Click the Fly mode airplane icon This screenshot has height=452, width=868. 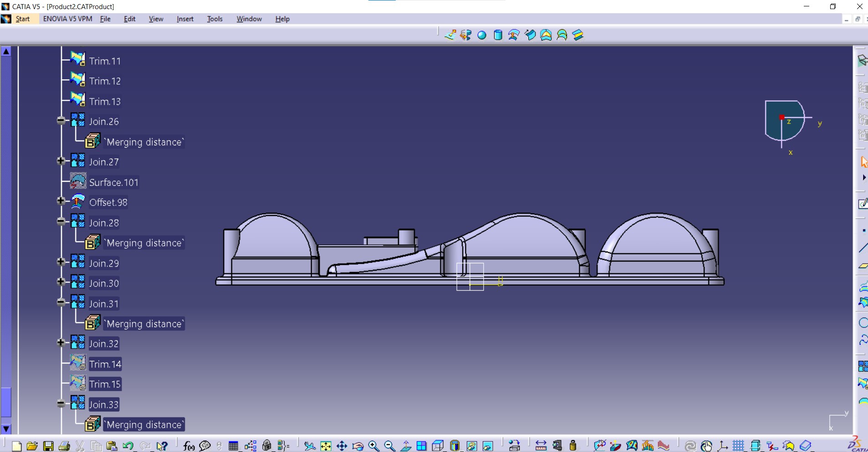coord(310,446)
